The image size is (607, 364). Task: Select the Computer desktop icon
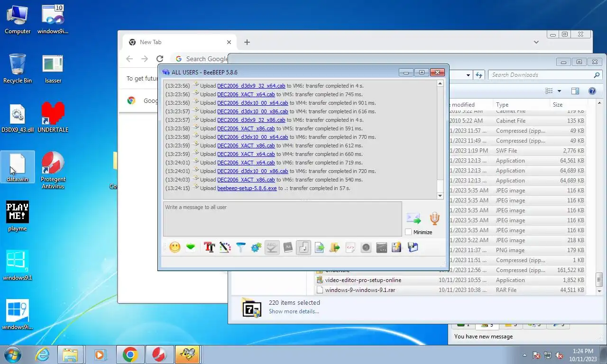(18, 20)
